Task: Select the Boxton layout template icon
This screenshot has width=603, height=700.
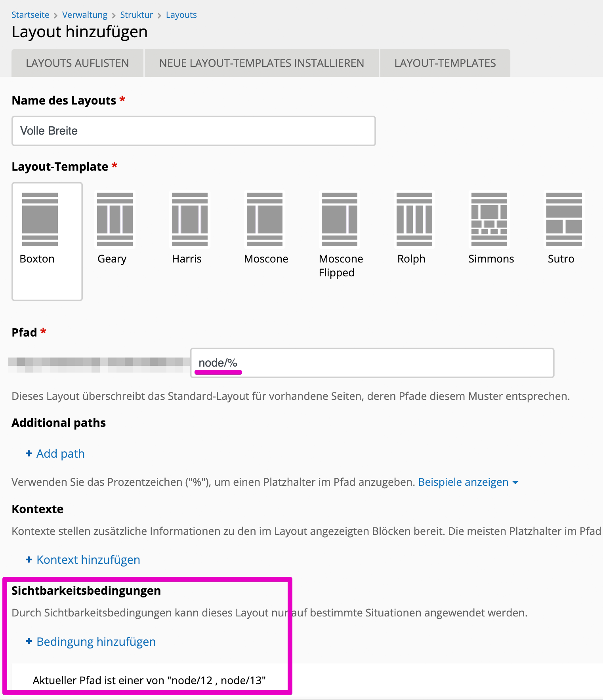Action: point(40,219)
